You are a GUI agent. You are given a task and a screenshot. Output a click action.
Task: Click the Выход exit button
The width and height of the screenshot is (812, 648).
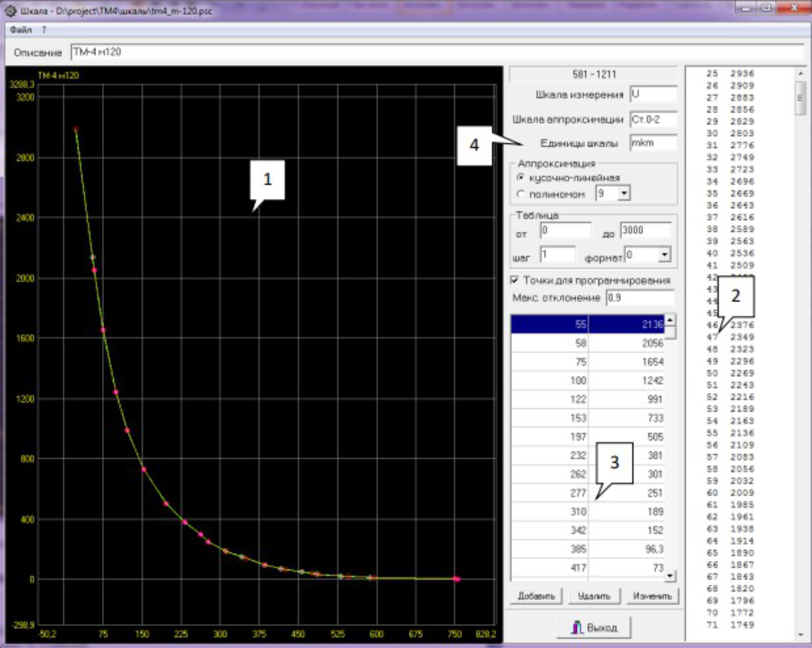click(x=594, y=627)
